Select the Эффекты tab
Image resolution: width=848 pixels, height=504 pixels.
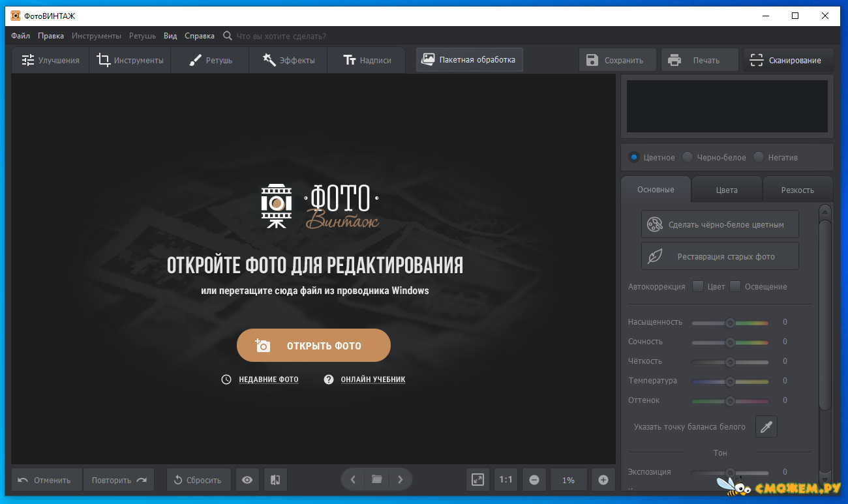[x=288, y=60]
